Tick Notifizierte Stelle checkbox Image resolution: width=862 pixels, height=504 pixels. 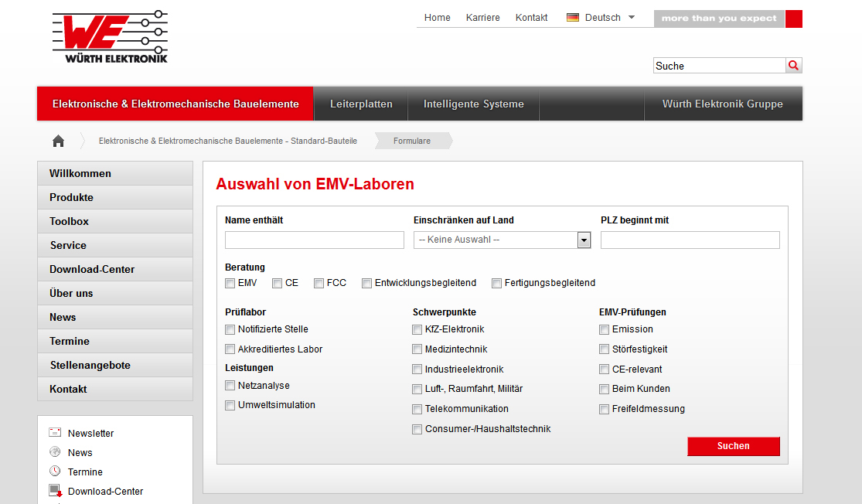click(x=230, y=330)
